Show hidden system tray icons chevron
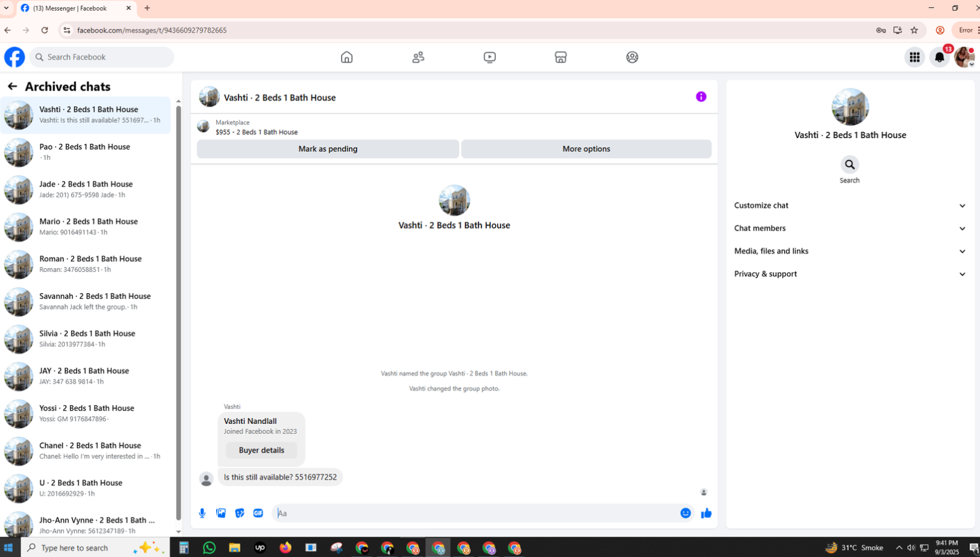 899,548
